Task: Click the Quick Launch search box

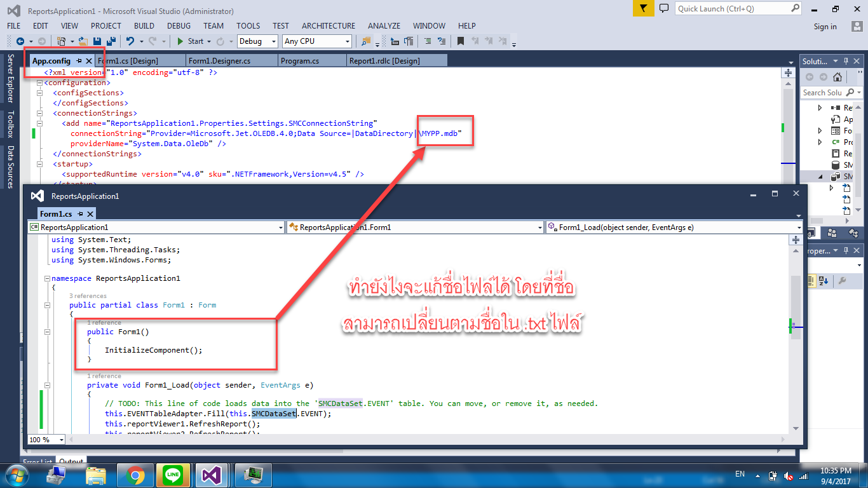Action: [x=738, y=8]
